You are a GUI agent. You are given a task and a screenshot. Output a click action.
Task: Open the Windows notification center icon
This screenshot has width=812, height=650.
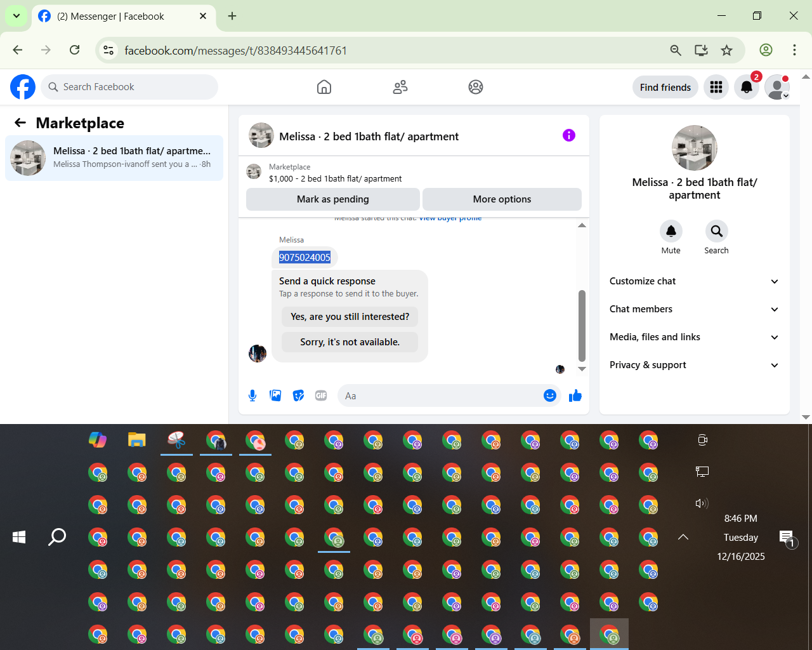coord(787,538)
